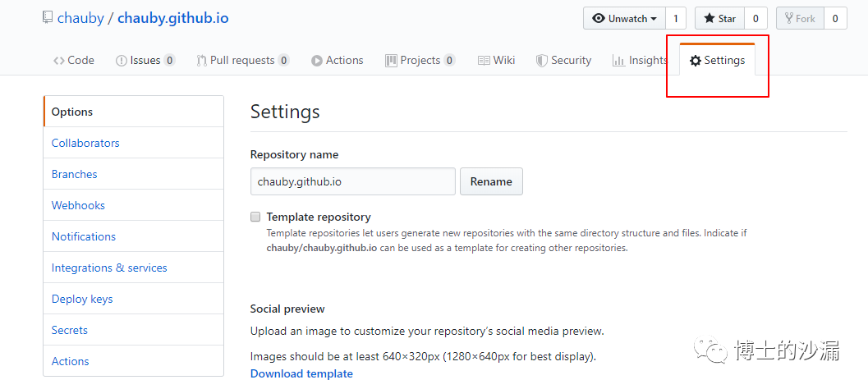Click the eye icon in Unwatch button
This screenshot has height=389, width=868.
[x=599, y=18]
